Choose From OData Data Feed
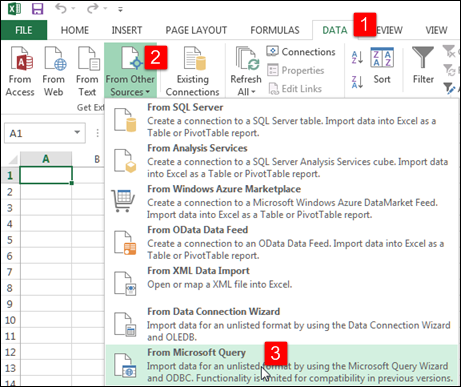Screen dimensions: 461x387 click(x=281, y=242)
